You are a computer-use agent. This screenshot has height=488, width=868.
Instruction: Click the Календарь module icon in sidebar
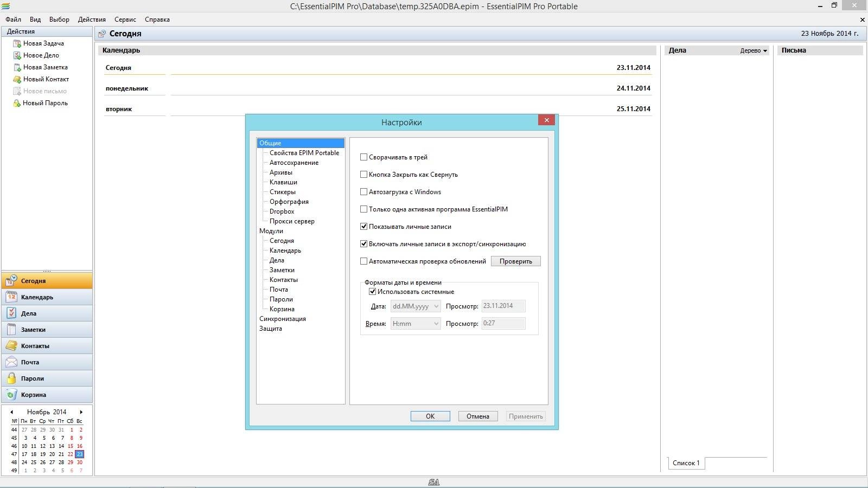click(x=11, y=297)
